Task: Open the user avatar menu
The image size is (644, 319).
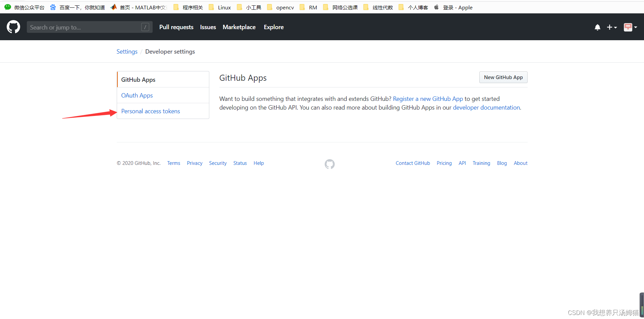Action: 630,27
